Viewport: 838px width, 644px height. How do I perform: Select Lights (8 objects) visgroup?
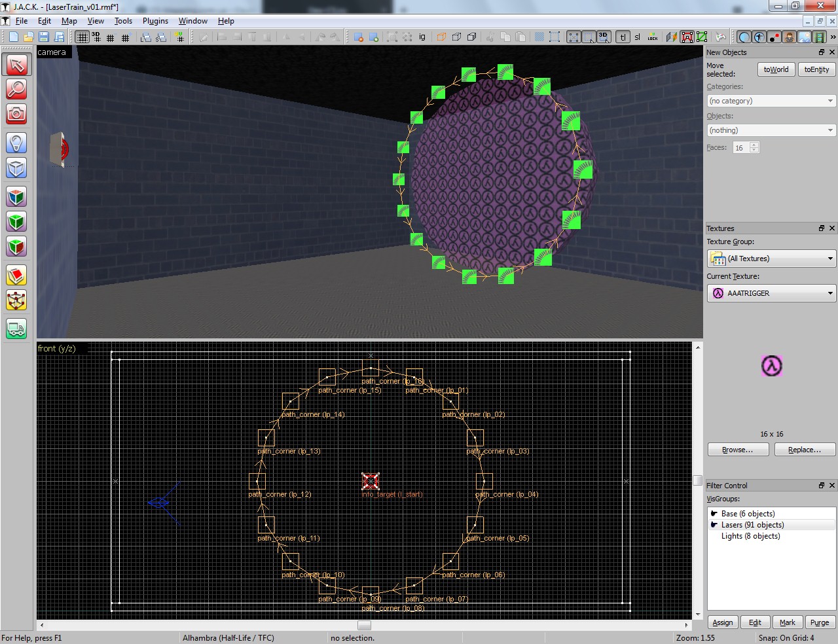(x=750, y=536)
